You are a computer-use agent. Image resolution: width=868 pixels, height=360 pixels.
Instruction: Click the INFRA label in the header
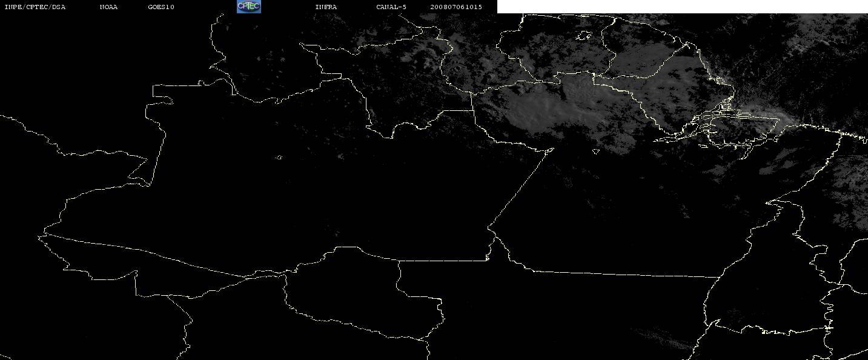click(326, 7)
